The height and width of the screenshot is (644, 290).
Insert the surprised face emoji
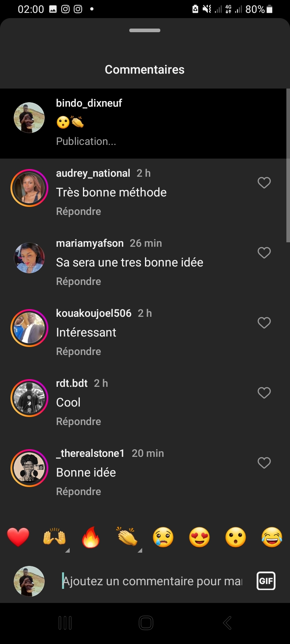coord(236,537)
